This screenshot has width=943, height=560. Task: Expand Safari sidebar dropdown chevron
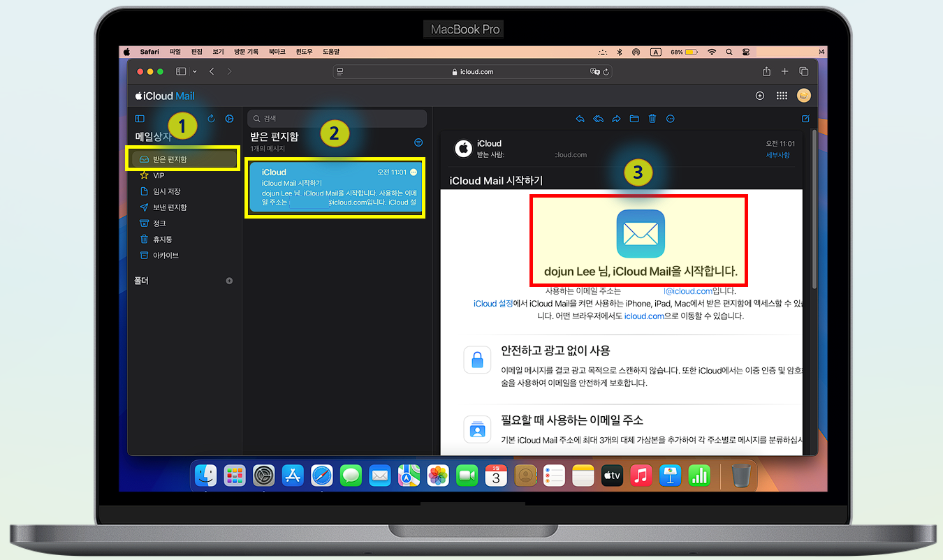pyautogui.click(x=194, y=71)
